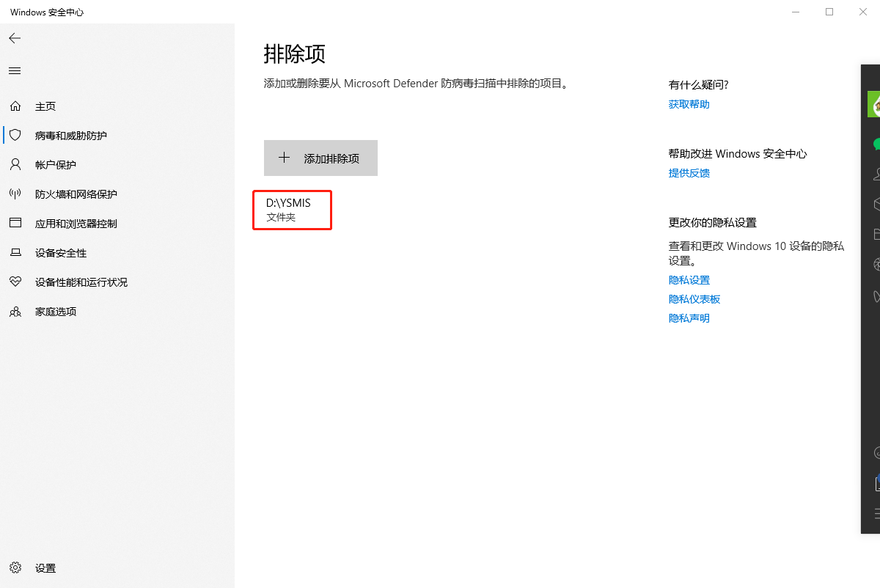The height and width of the screenshot is (588, 880).
Task: Click the window icon for 应用和浏览器控制
Action: tap(15, 224)
